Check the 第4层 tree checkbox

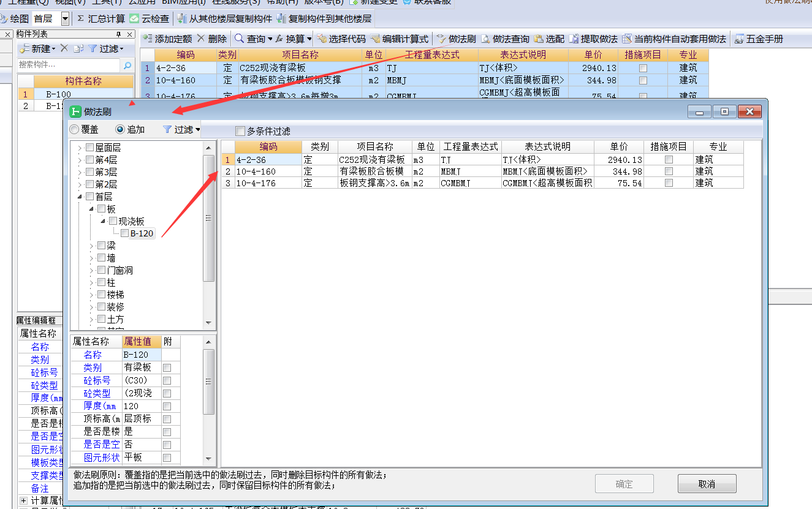(x=90, y=160)
